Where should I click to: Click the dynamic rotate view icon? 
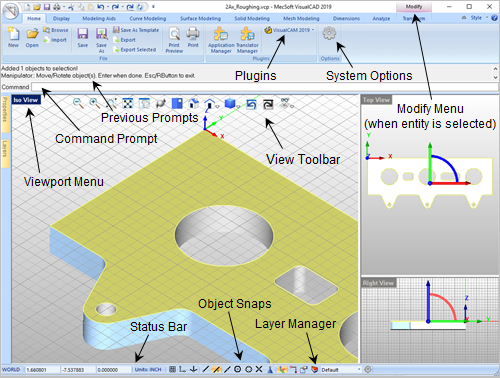pos(161,103)
